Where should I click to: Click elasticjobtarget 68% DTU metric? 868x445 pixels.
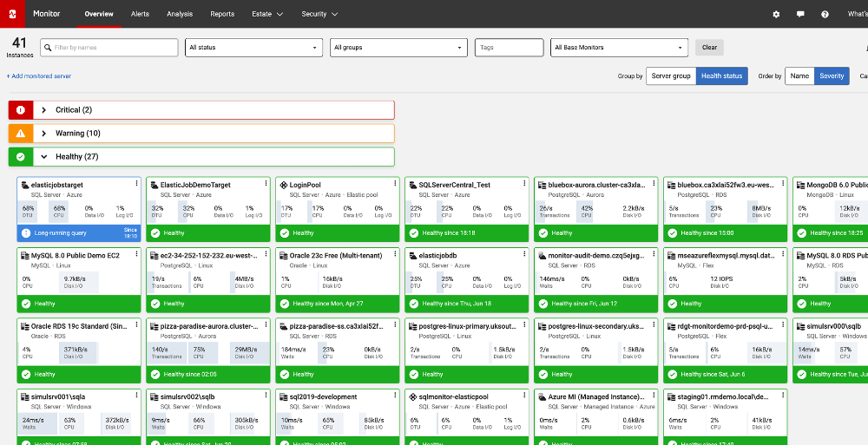[x=29, y=212]
